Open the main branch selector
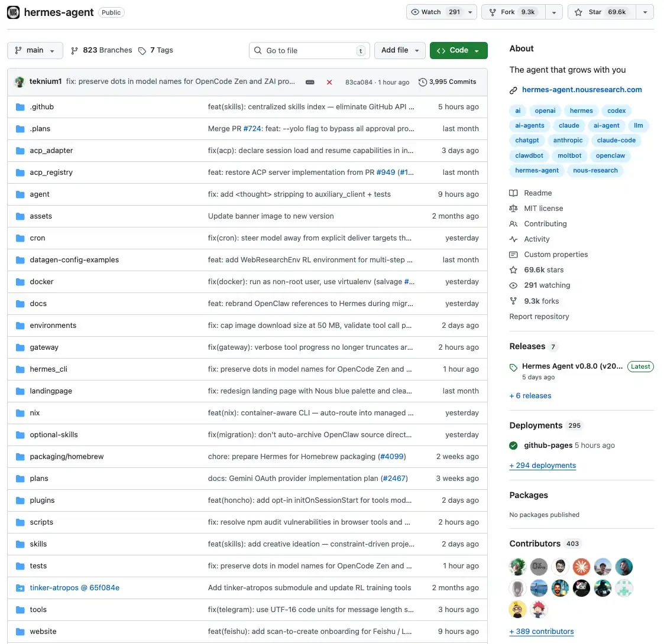 pos(34,50)
